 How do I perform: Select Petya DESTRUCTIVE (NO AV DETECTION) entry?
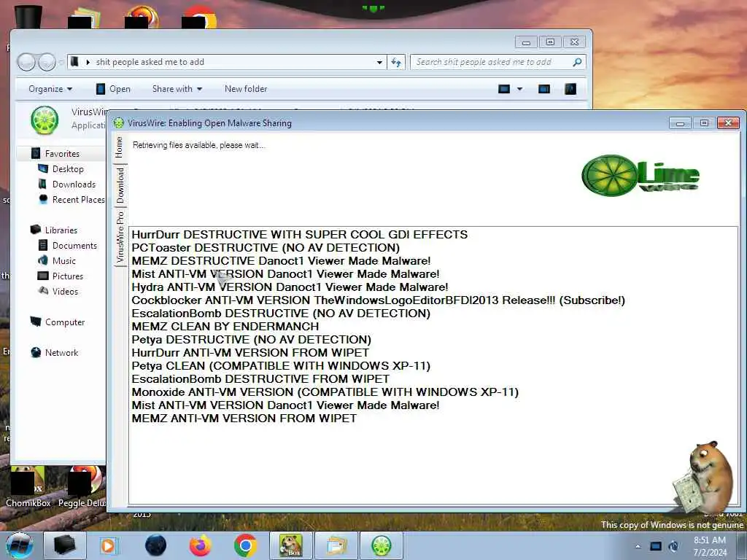click(251, 340)
